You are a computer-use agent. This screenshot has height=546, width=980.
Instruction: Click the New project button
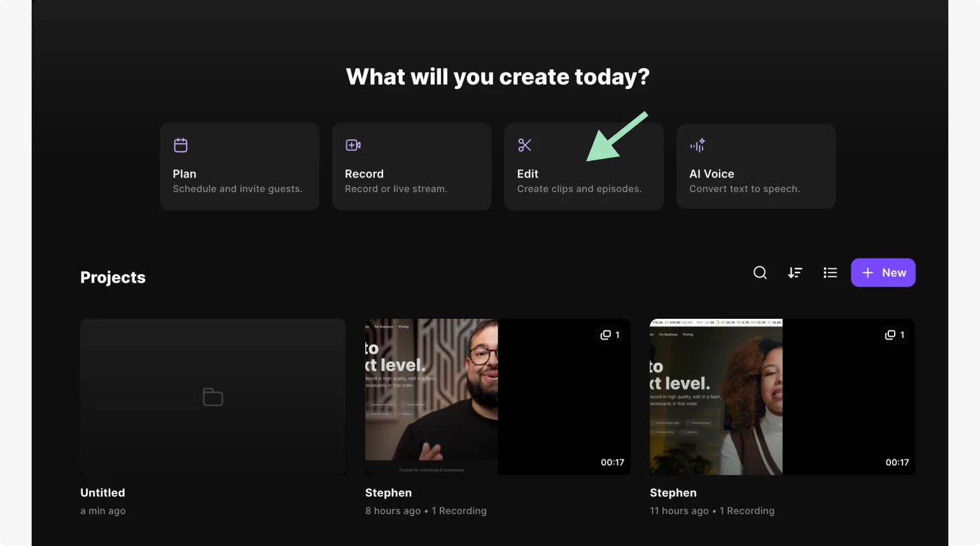point(883,272)
